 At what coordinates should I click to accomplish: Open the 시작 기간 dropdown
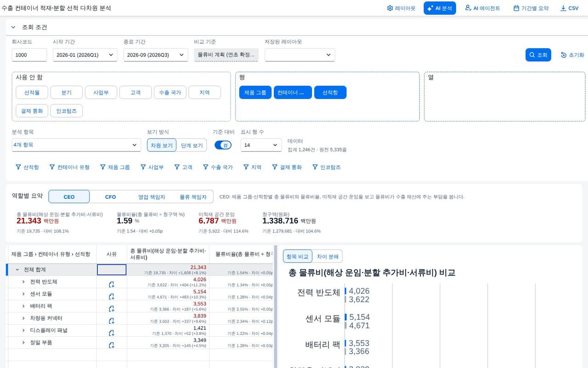coord(85,55)
